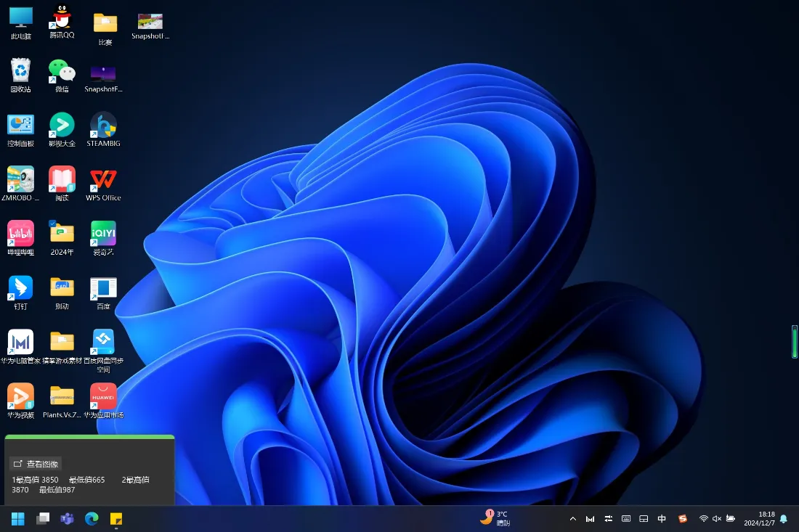The height and width of the screenshot is (532, 799).
Task: Select the SnapshotF image file beside 微信
Action: (x=103, y=79)
